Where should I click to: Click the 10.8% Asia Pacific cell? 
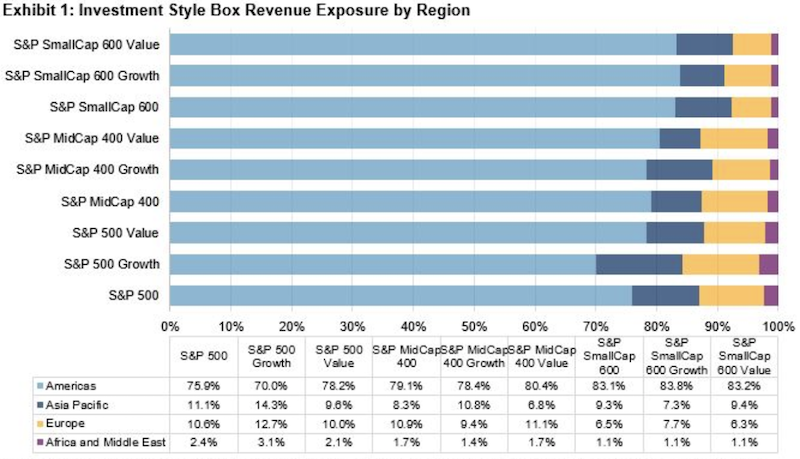[474, 405]
